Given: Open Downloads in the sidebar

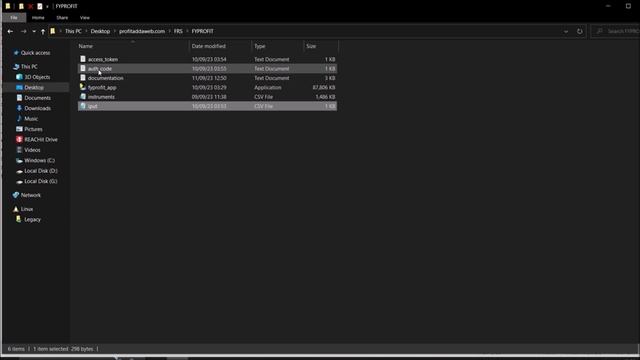Looking at the screenshot, I should click(38, 109).
